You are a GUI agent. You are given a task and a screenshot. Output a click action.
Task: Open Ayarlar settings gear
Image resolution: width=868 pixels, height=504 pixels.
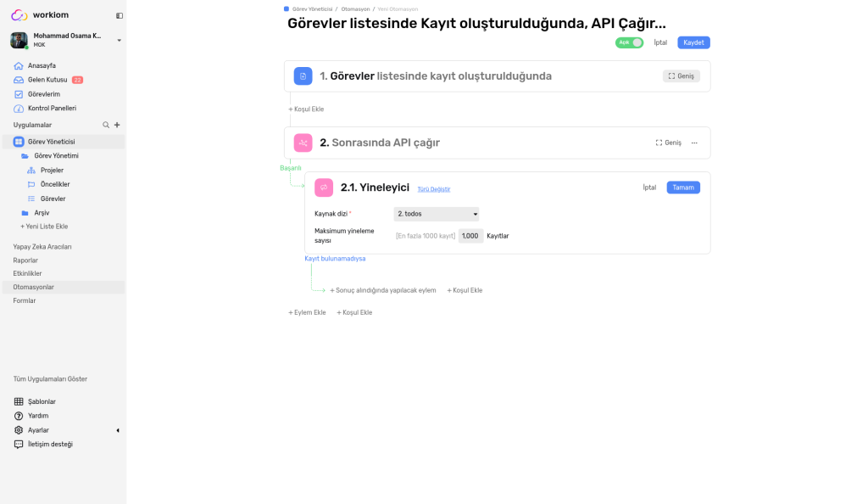[19, 430]
